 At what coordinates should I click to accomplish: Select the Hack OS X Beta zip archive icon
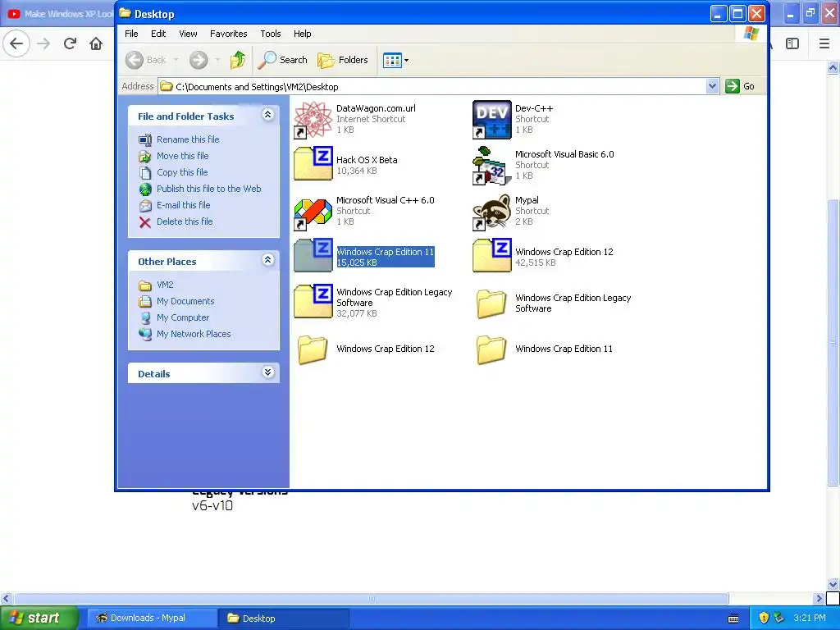[313, 163]
